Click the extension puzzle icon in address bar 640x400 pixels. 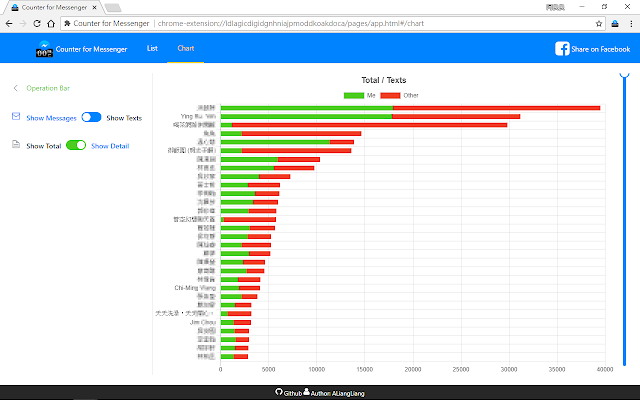tap(67, 24)
